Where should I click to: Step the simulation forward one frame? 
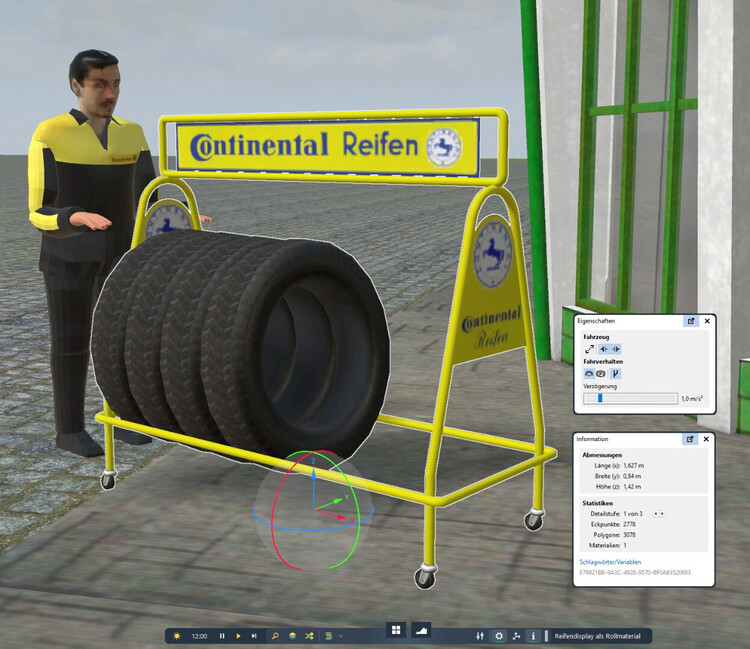pyautogui.click(x=254, y=636)
